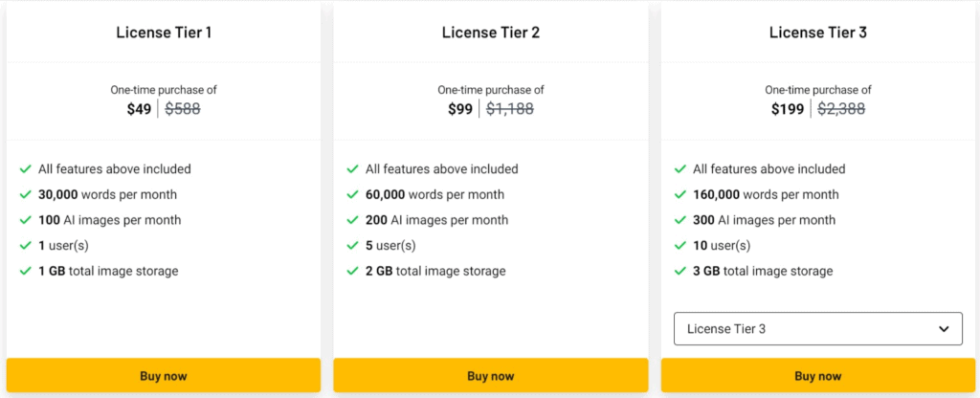Click the checkmark beside 1 GB total image storage
The width and height of the screenshot is (980, 398).
[26, 271]
